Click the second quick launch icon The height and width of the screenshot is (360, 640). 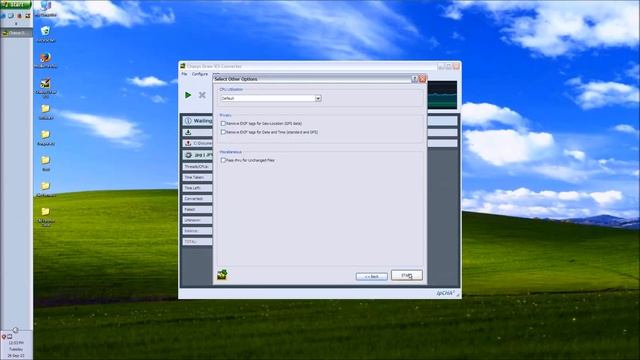click(x=11, y=16)
